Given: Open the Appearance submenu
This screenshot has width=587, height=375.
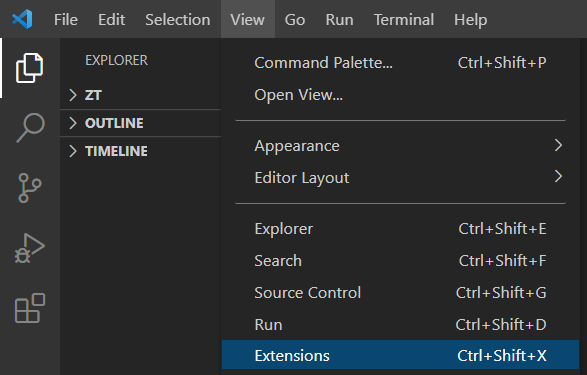Looking at the screenshot, I should pos(400,146).
